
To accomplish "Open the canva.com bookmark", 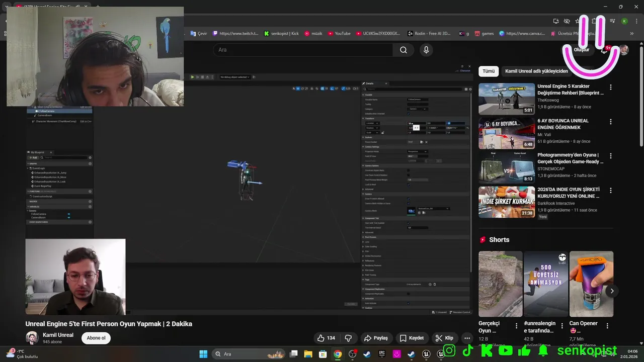I will point(522,34).
